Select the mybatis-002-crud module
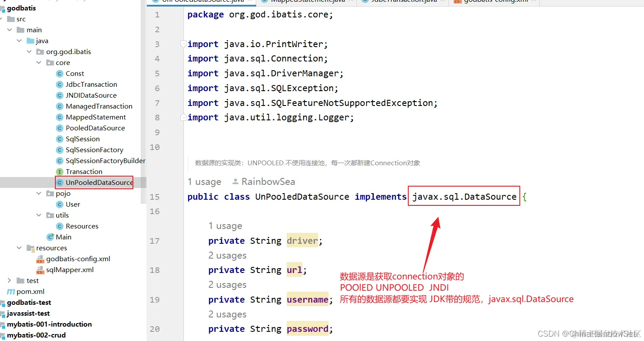 pos(36,335)
